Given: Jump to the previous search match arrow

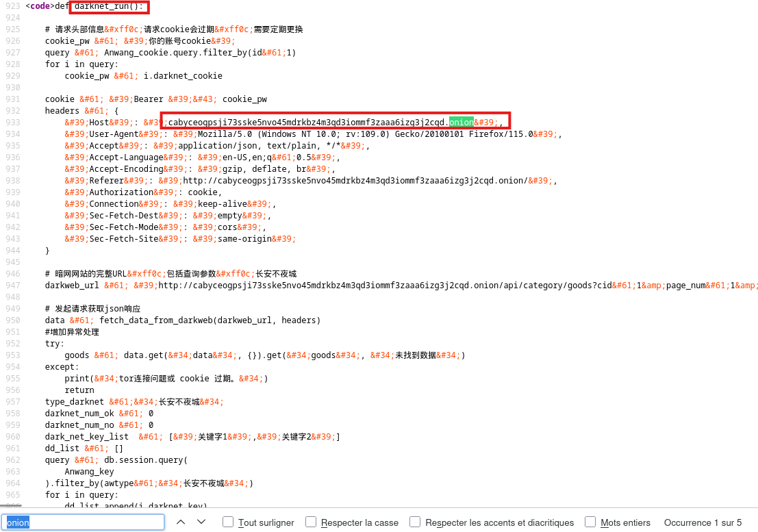Looking at the screenshot, I should [181, 522].
